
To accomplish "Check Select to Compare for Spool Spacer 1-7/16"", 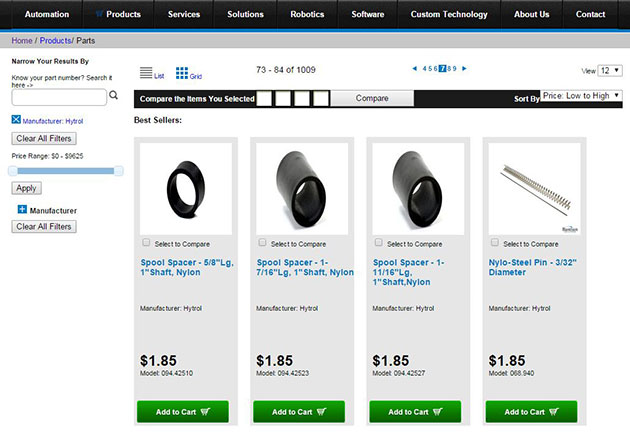I will tap(263, 243).
